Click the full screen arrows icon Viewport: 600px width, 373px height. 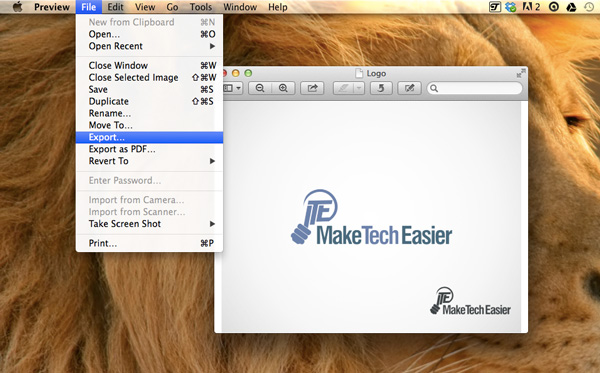[520, 73]
